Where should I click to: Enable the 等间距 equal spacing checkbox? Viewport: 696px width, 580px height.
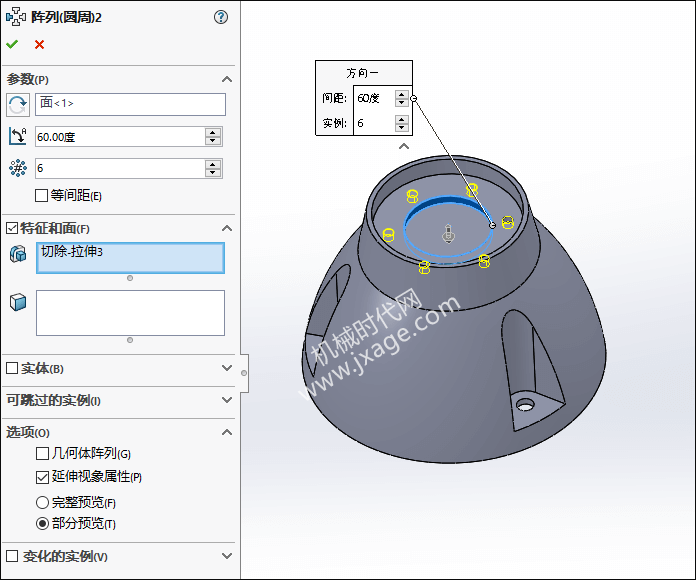(x=41, y=195)
